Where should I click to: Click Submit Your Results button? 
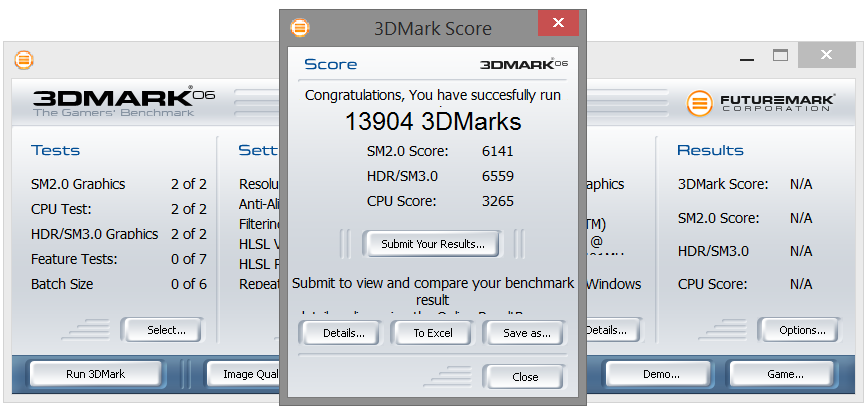click(x=432, y=244)
